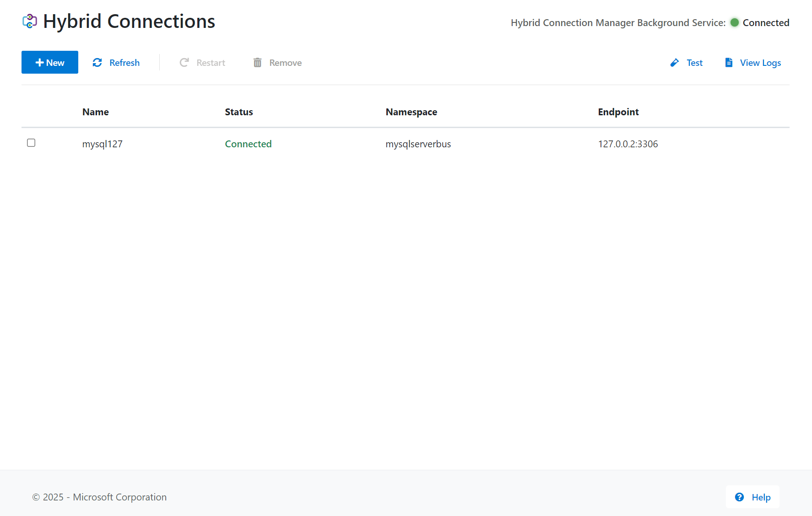812x516 pixels.
Task: Click the plus icon on New button
Action: coord(40,63)
